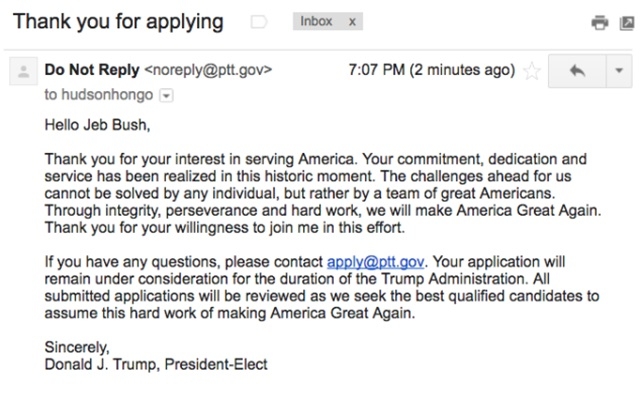This screenshot has width=640, height=399.
Task: Click the noreply@ptt.gov sender address
Action: [208, 70]
